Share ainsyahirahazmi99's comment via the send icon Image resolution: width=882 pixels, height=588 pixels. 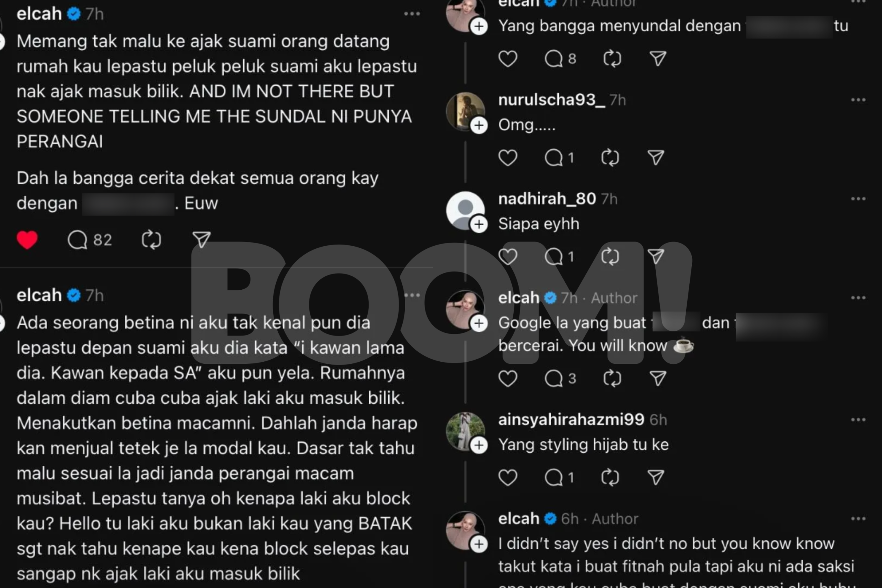click(x=656, y=477)
